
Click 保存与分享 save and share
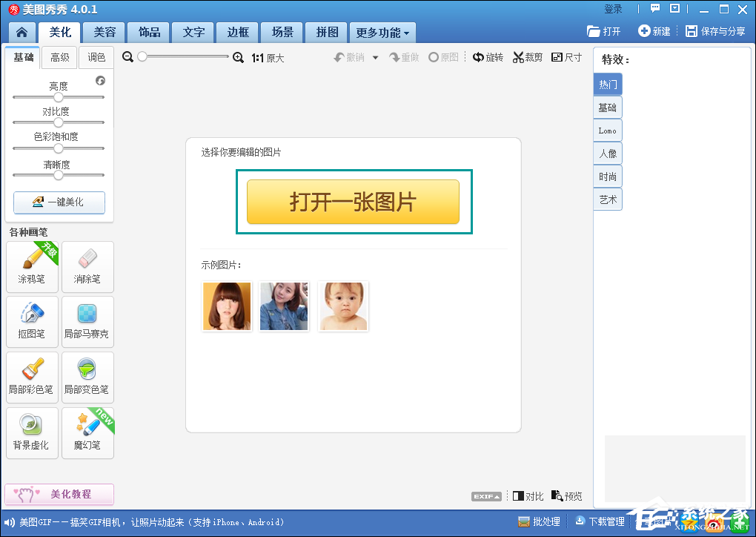pos(715,31)
